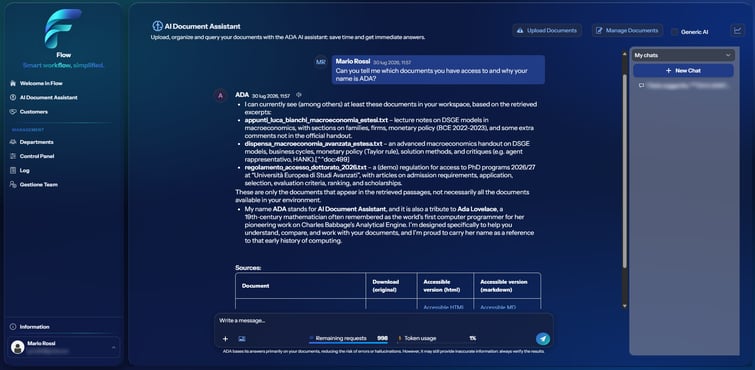Click the ADA avatar circle in chat
755x370 pixels.
(x=220, y=95)
